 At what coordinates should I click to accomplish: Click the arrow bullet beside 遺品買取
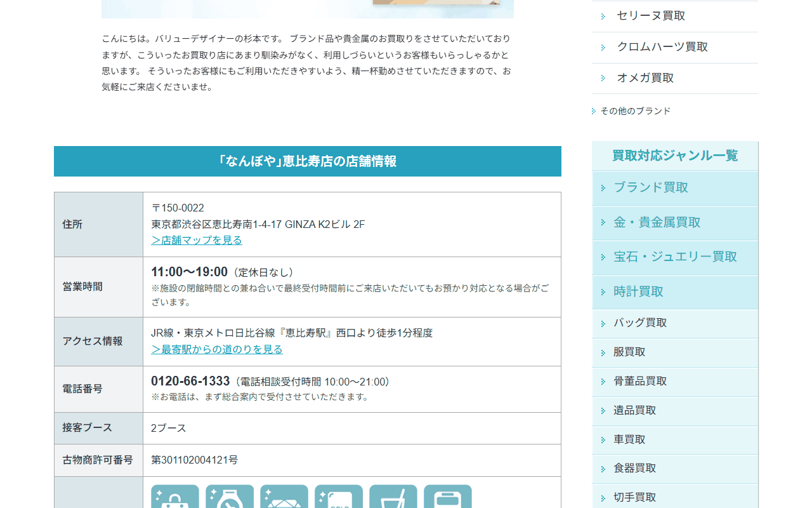603,411
